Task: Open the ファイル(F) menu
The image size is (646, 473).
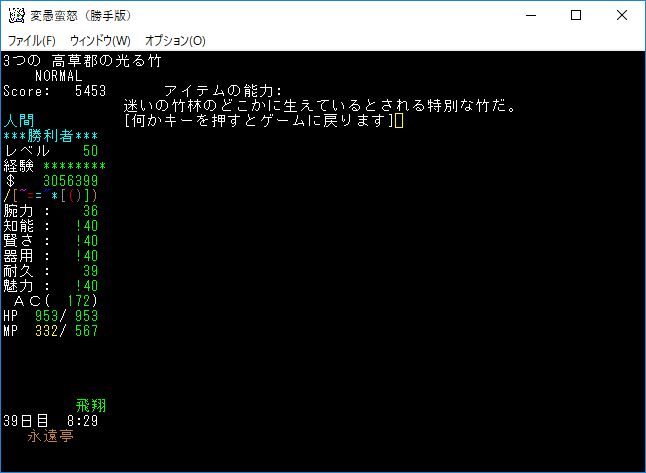Action: point(32,41)
